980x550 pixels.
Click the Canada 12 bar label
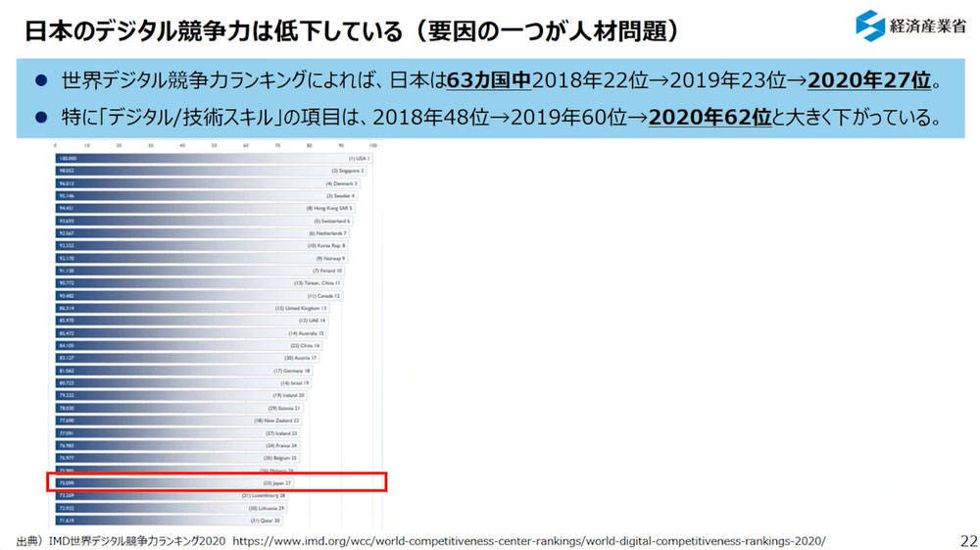pos(323,296)
